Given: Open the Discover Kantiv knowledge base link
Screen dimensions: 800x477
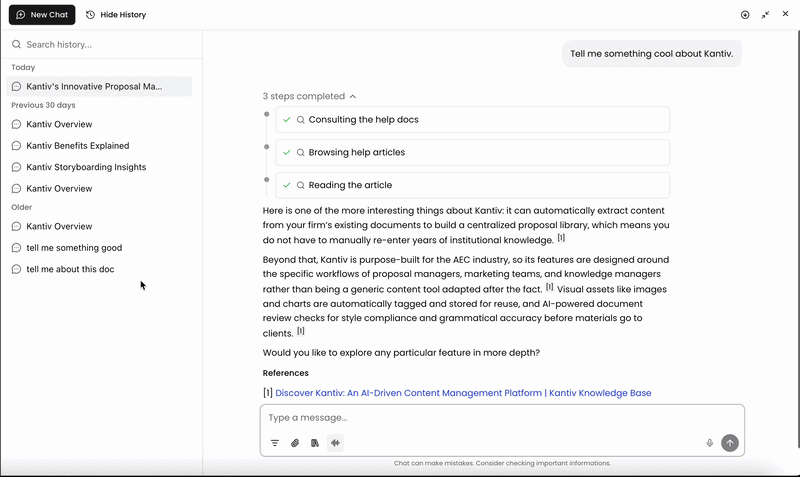Looking at the screenshot, I should 463,393.
